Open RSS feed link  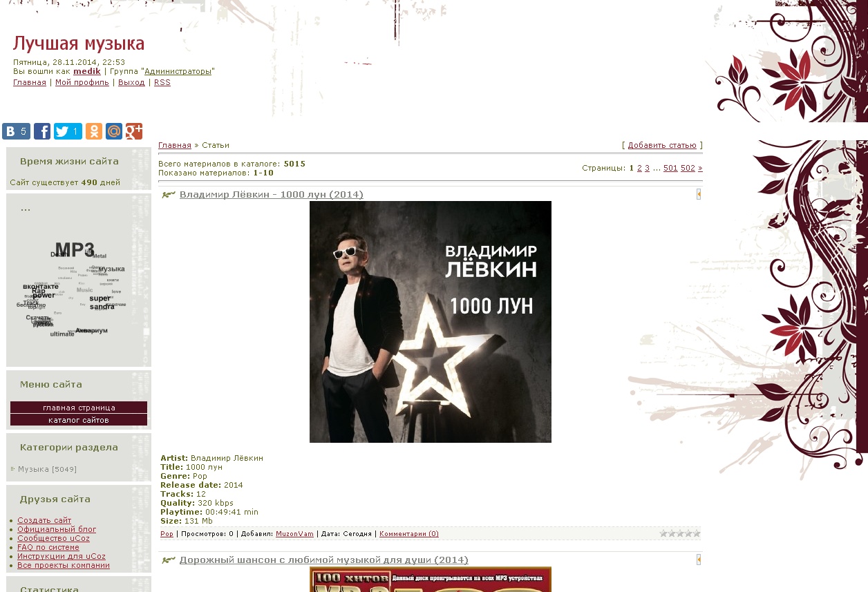162,82
